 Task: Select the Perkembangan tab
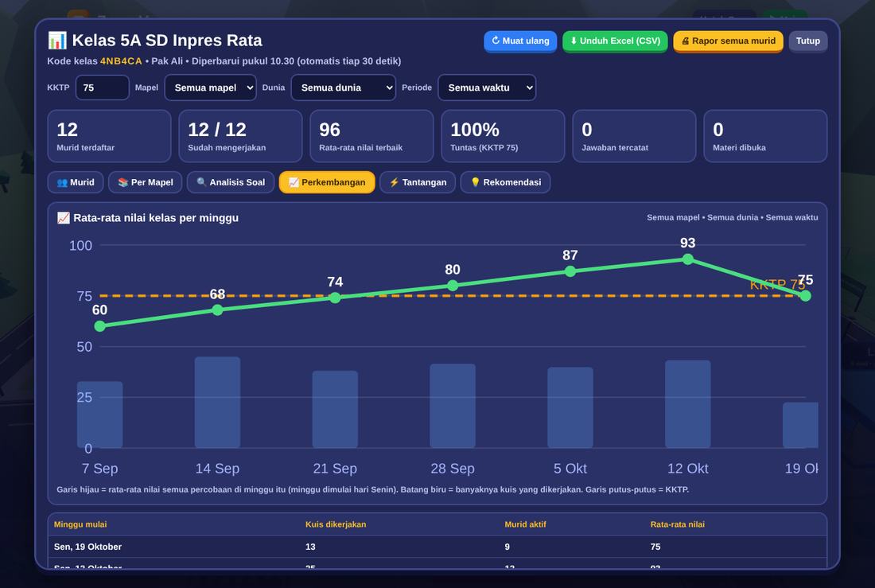[326, 182]
